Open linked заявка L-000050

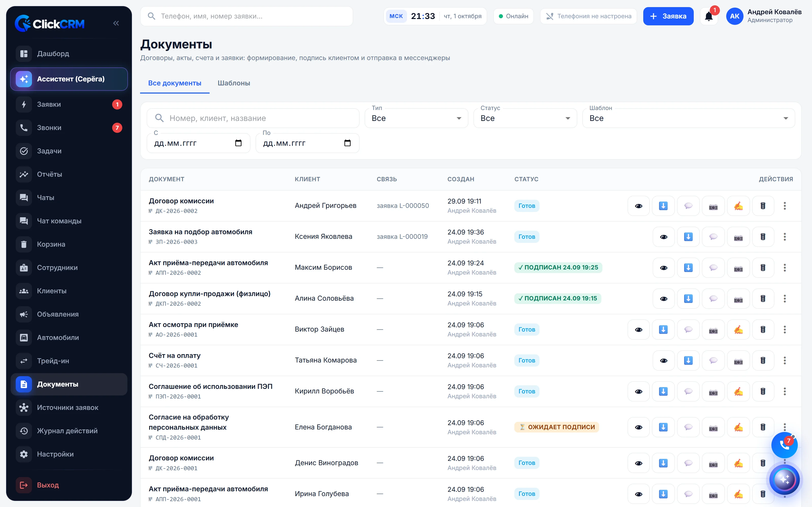click(403, 206)
